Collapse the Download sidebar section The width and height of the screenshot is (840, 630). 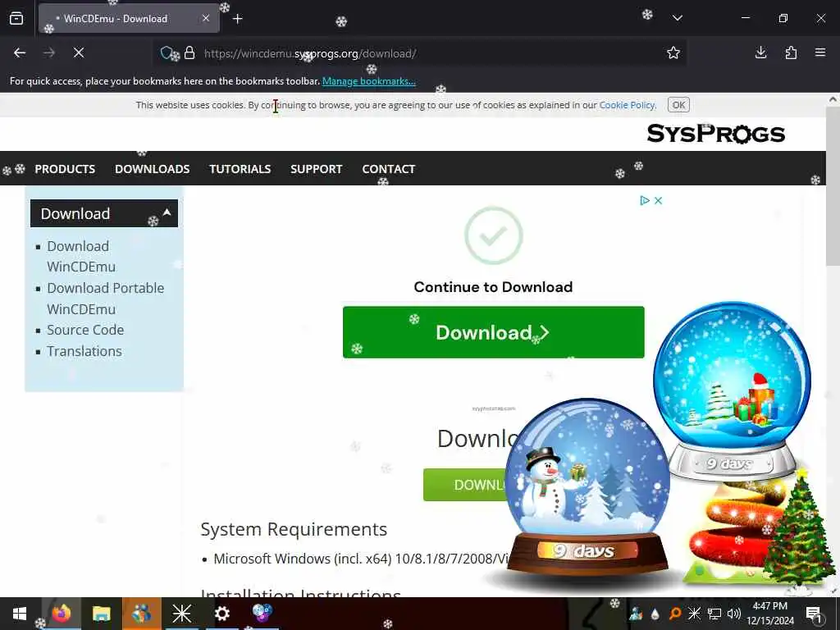167,212
